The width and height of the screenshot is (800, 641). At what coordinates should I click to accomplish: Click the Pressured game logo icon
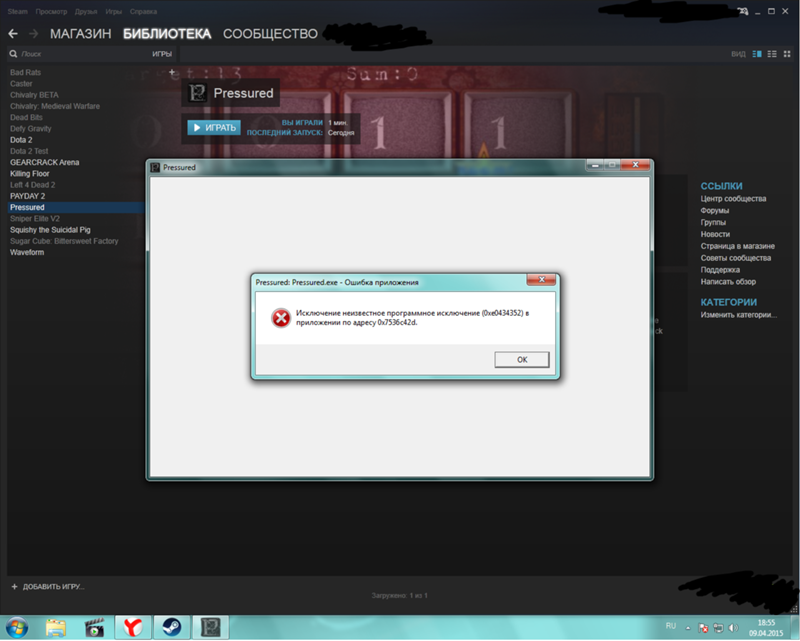pos(197,93)
